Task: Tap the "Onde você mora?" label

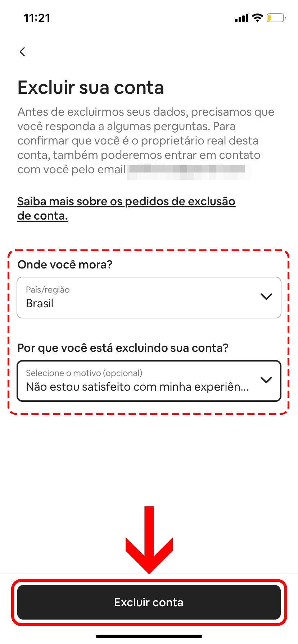Action: pyautogui.click(x=65, y=264)
